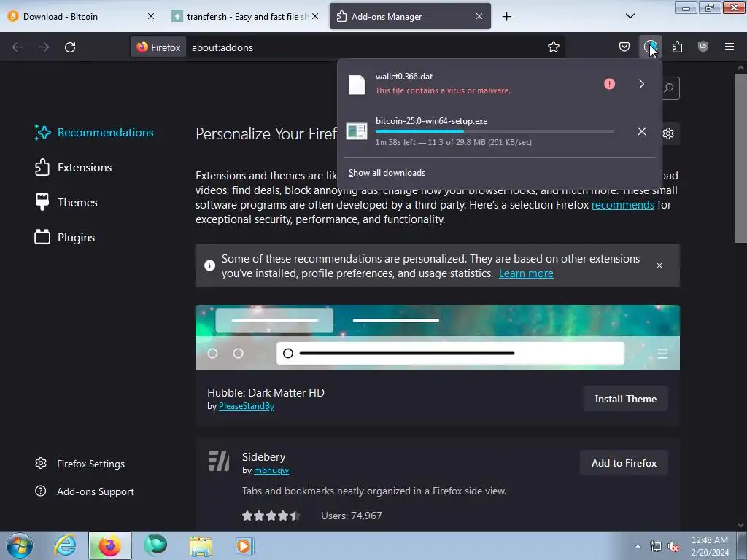Click Learn more about personalized recommendations

526,273
